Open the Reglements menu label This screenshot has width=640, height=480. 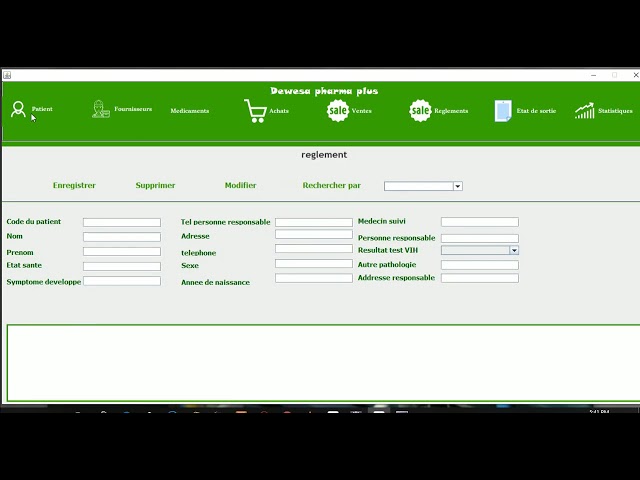(x=451, y=111)
